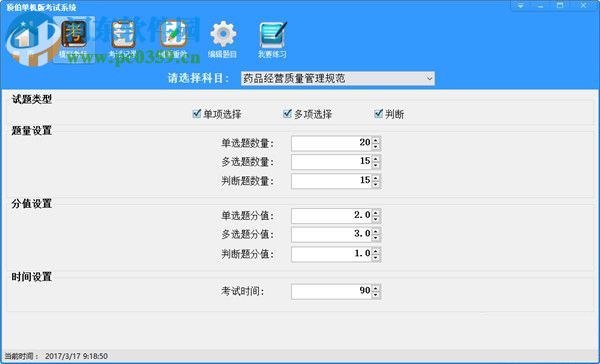Open the 错题重做 redo wrong questions icon
600x364 pixels.
click(x=173, y=39)
